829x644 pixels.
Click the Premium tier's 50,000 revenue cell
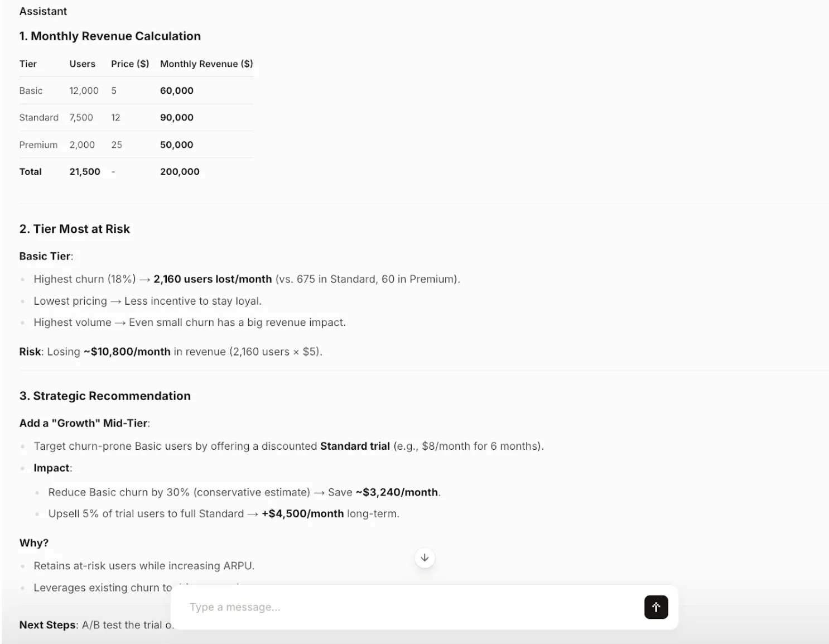pyautogui.click(x=177, y=145)
